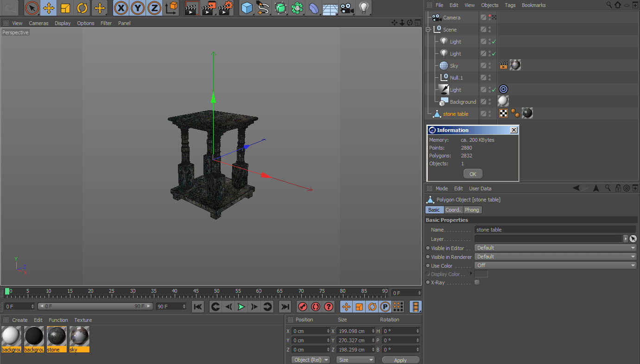Select the Phong tag on stone table
The width and height of the screenshot is (640, 364).
[x=515, y=113]
